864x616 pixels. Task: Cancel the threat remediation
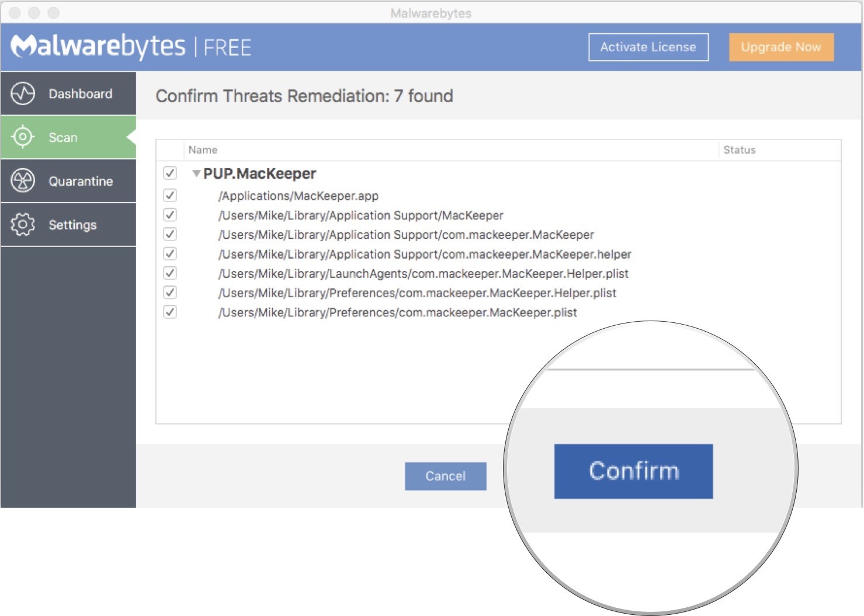tap(445, 476)
